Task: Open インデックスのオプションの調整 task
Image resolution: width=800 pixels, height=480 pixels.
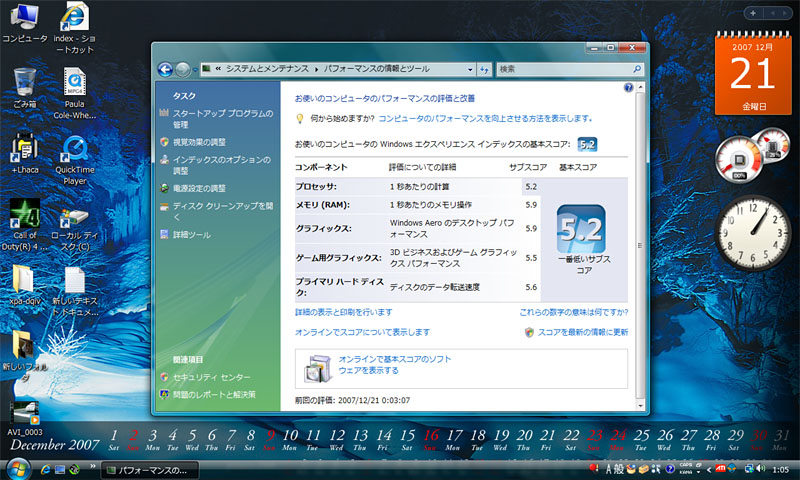Action: 221,165
